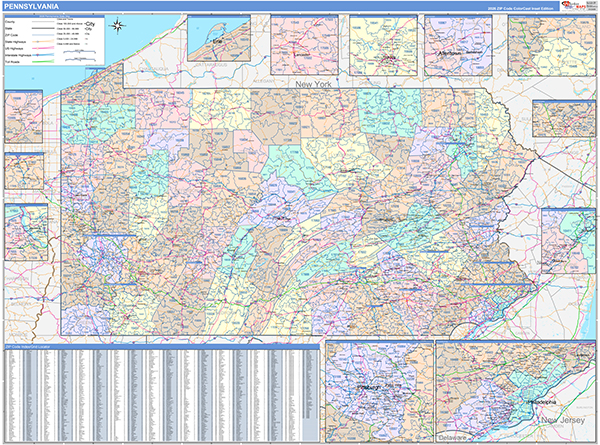Click the Allentown city label in the inset
Image resolution: width=600 pixels, height=445 pixels.
coord(450,53)
